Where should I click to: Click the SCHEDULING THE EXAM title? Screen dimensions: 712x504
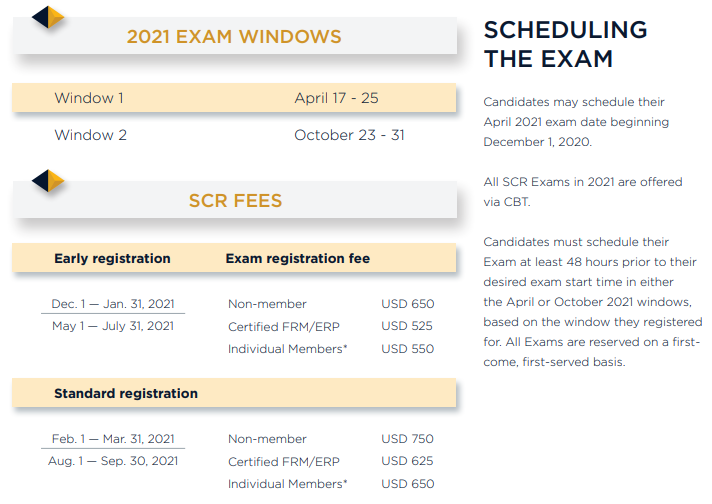point(565,44)
